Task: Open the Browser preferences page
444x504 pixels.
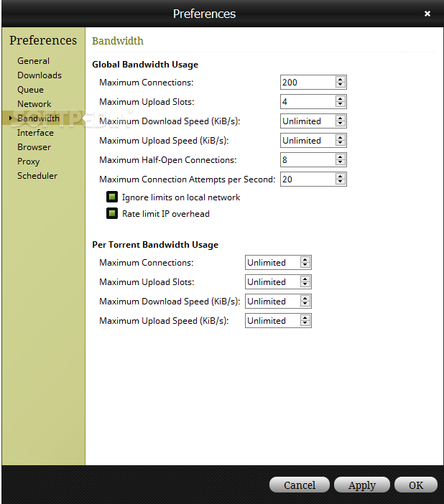Action: pyautogui.click(x=34, y=147)
